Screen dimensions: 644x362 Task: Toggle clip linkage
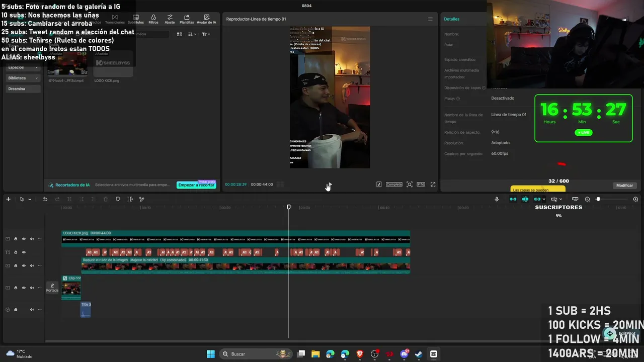(x=537, y=199)
